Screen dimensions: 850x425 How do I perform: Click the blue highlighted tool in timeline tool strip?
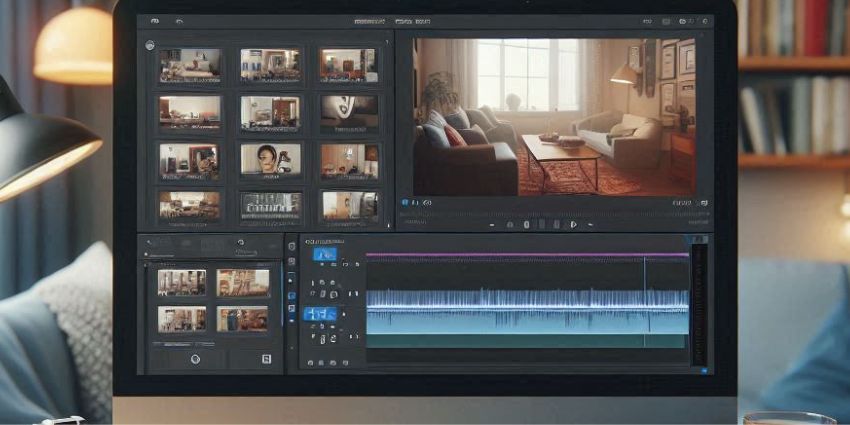(x=292, y=296)
